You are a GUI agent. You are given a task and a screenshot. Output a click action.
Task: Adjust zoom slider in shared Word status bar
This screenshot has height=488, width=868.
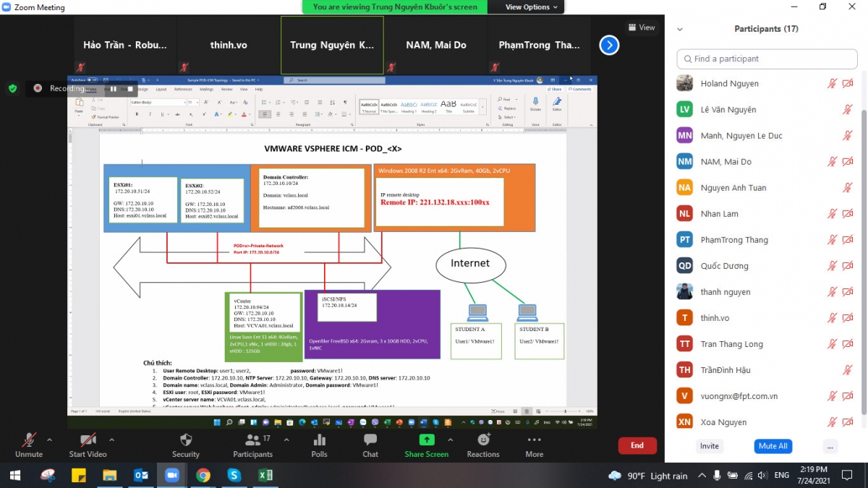(x=564, y=411)
